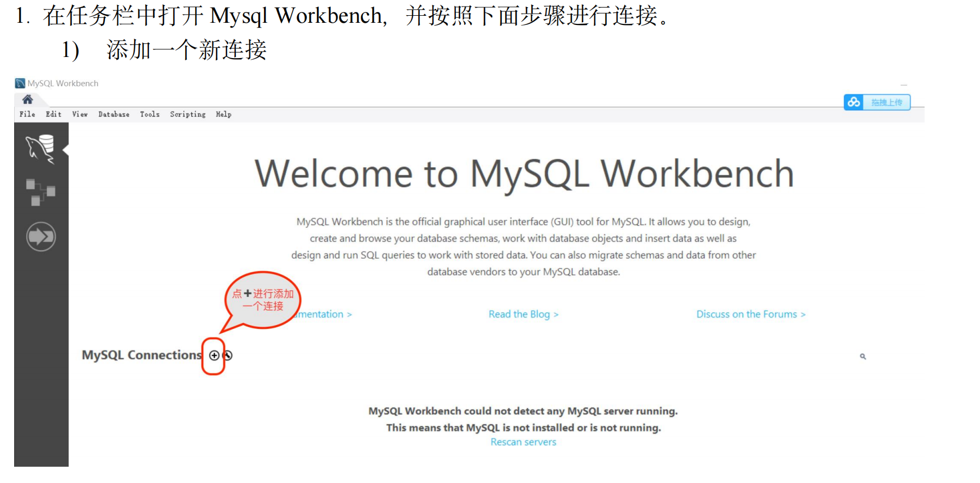980x483 pixels.
Task: Open the Scripting menu
Action: pos(187,114)
